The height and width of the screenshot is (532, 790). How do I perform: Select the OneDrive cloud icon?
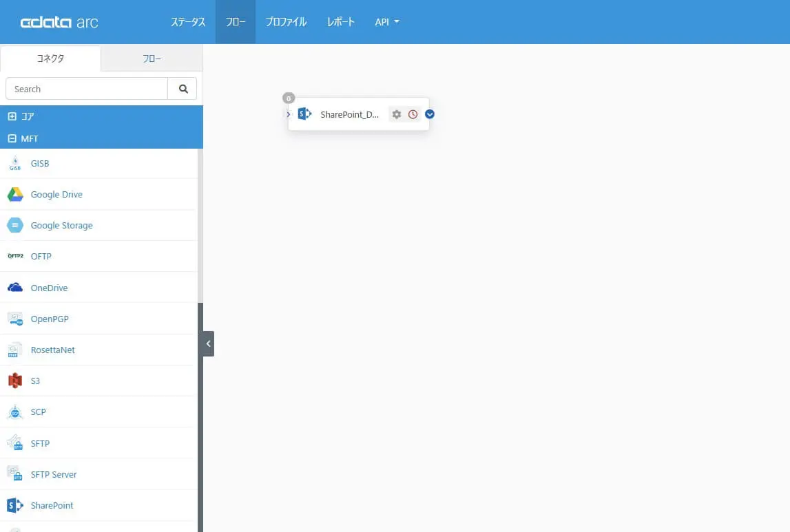click(x=15, y=288)
